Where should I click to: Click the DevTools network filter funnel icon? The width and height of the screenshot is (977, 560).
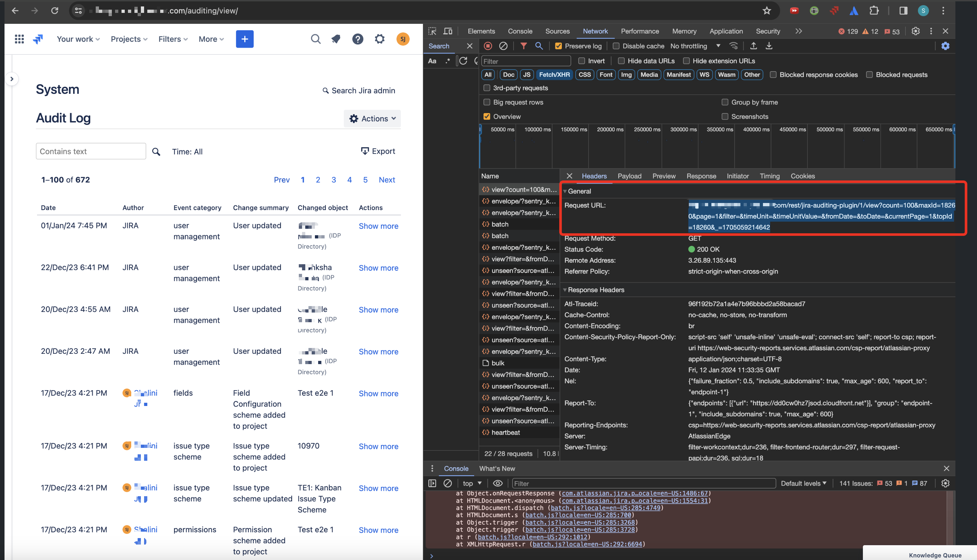tap(523, 46)
